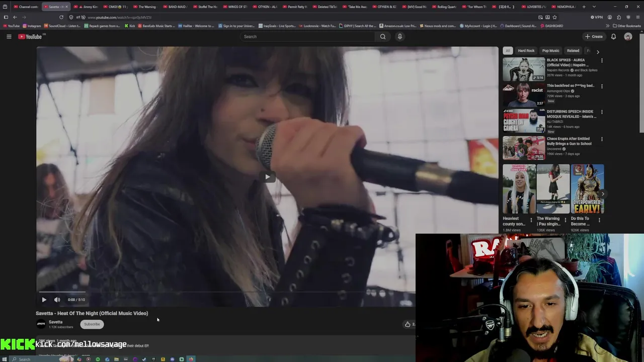Start voice search with the microphone
This screenshot has width=644, height=362.
[400, 36]
